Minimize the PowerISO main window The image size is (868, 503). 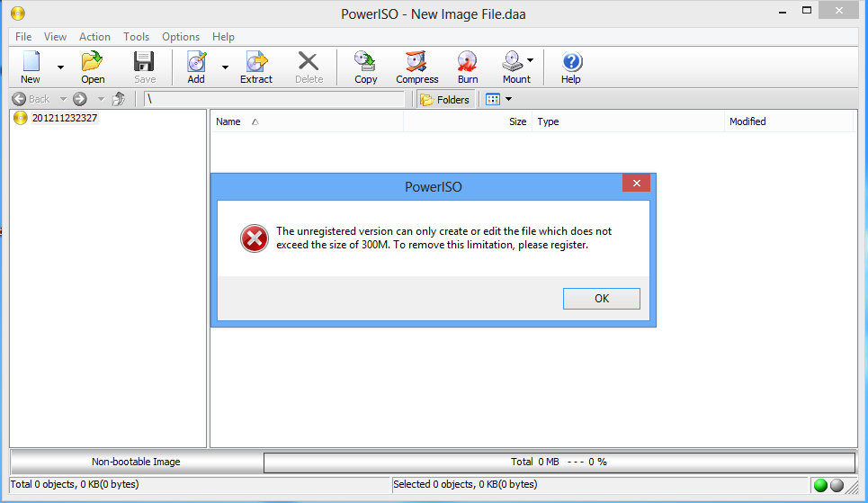[783, 12]
